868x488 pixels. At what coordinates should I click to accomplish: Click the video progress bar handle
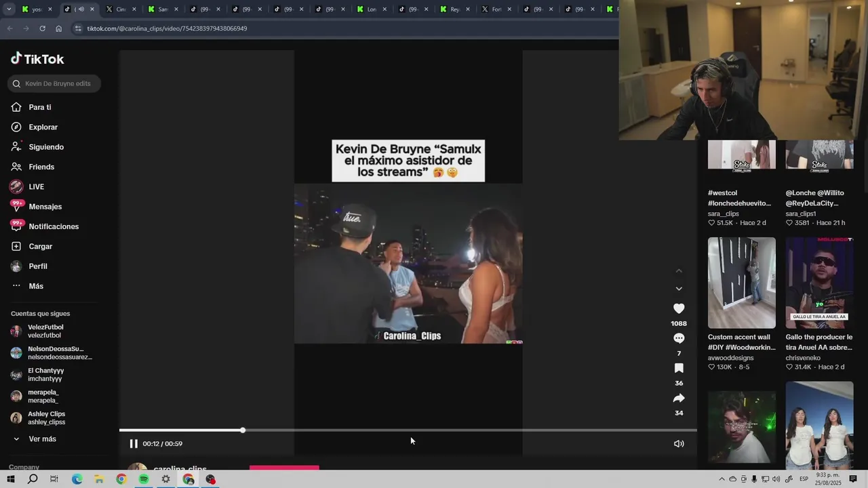[242, 430]
